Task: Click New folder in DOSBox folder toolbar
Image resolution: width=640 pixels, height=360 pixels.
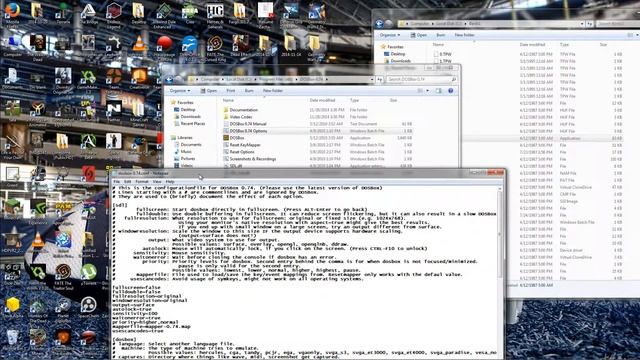Action: click(273, 91)
